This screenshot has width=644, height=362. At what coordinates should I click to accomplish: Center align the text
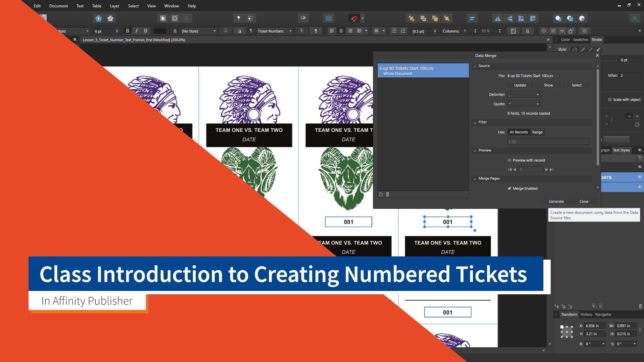click(341, 31)
